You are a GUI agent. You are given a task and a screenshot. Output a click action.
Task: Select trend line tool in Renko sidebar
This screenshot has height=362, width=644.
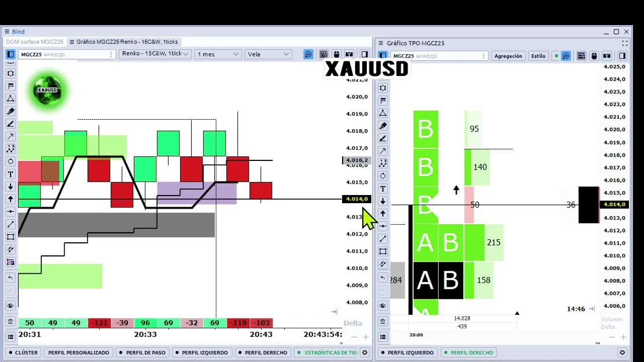[11, 224]
